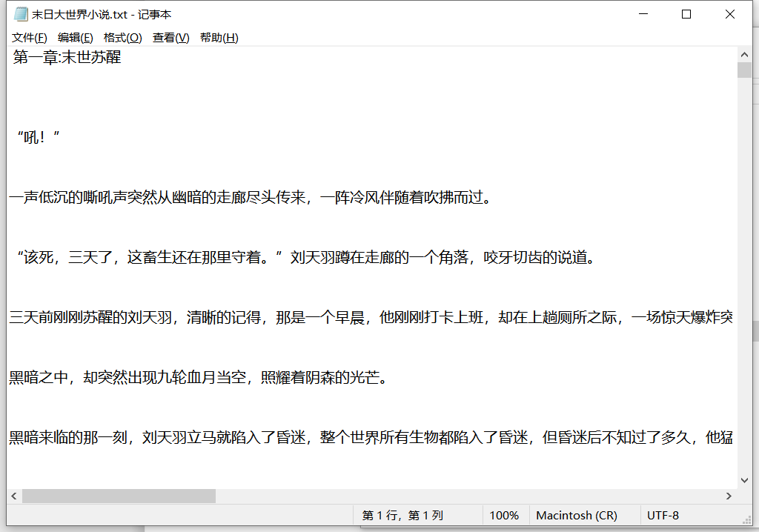
Task: Click vertical scrollbar down arrow
Action: click(744, 480)
